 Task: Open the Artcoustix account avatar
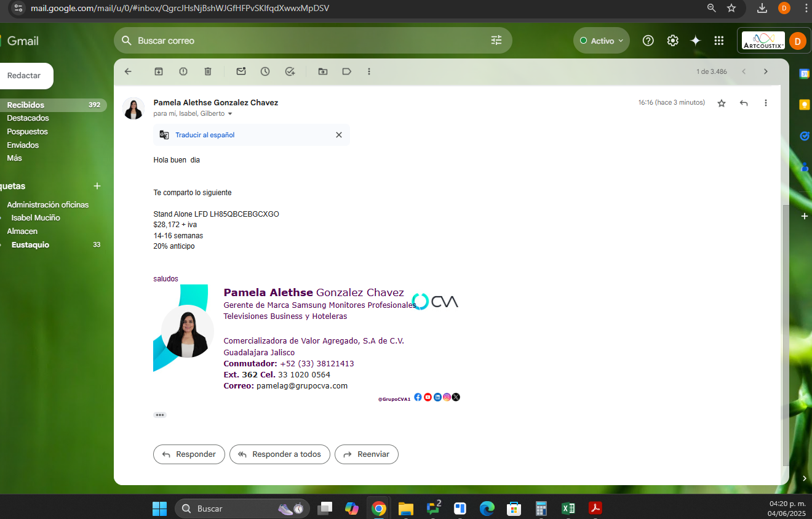797,41
